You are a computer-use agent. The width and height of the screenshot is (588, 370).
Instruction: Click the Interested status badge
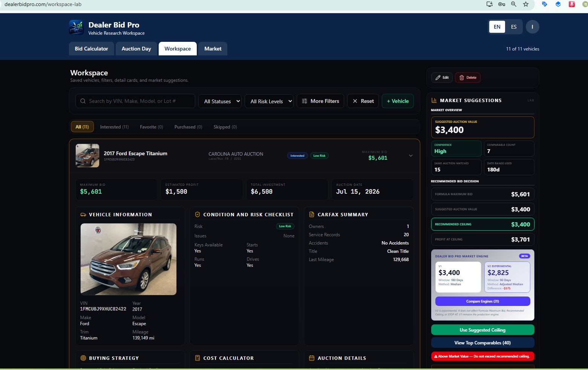[297, 156]
